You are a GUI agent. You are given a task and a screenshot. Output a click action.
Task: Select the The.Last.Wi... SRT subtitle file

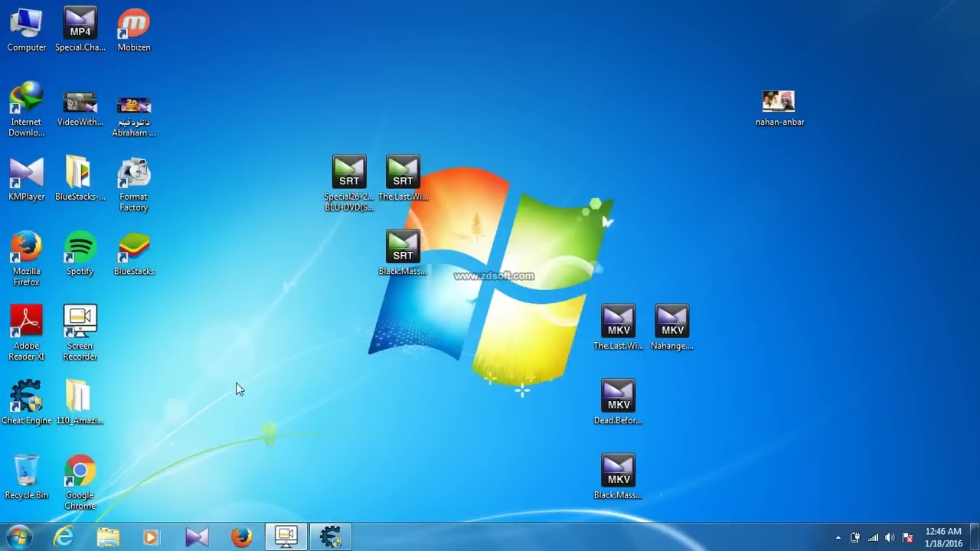click(403, 179)
